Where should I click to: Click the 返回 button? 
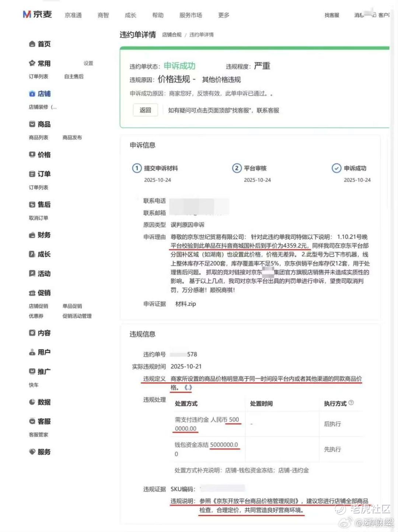click(145, 110)
